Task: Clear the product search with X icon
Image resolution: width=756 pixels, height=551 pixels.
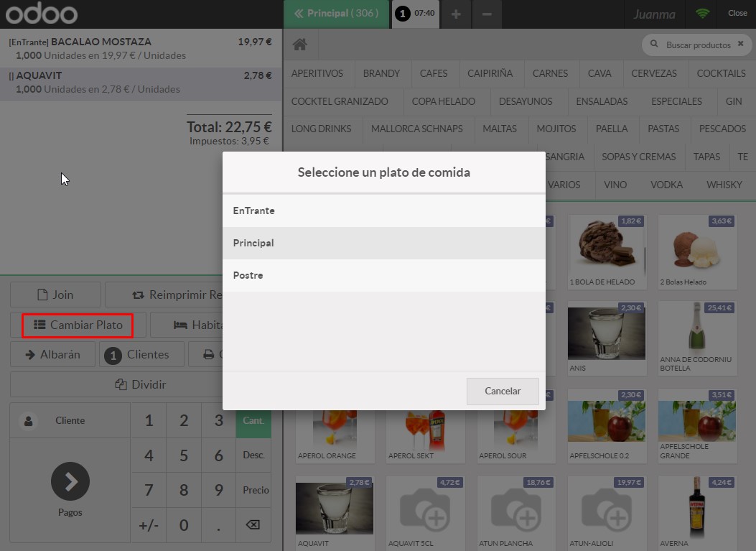Action: pyautogui.click(x=741, y=44)
